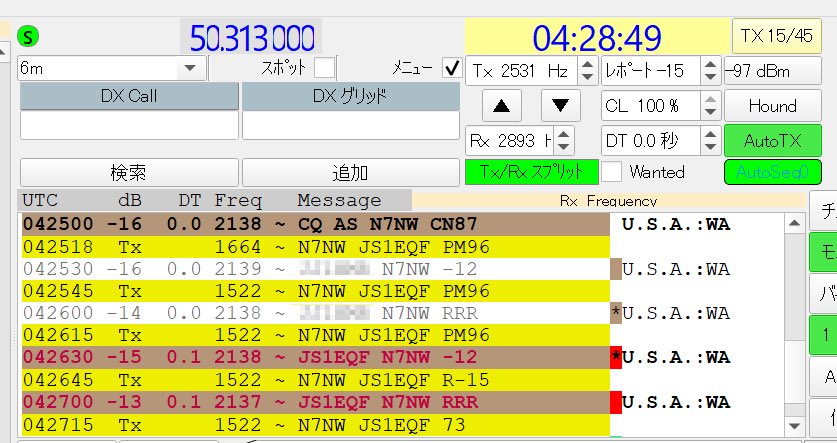Viewport: 837px width, 443px height.
Task: Select the 042615 Tx PM96 row
Action: pyautogui.click(x=315, y=335)
